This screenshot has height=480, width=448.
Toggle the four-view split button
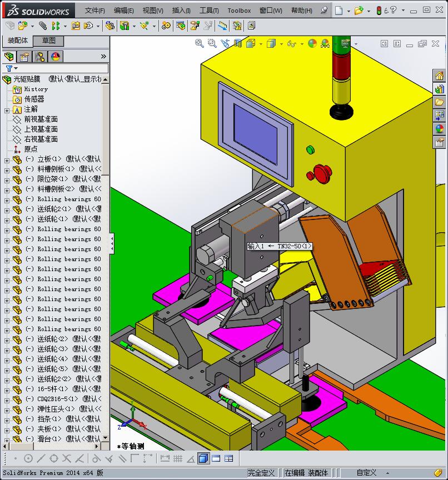pyautogui.click(x=229, y=458)
